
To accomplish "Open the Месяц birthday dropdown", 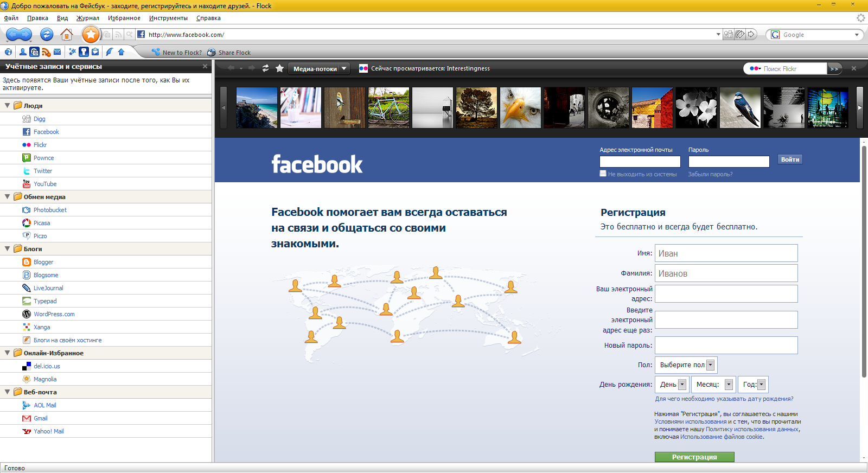I will click(714, 385).
